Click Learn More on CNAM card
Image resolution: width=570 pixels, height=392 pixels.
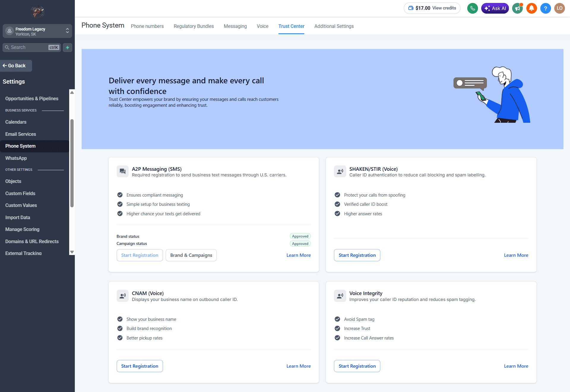(x=298, y=366)
